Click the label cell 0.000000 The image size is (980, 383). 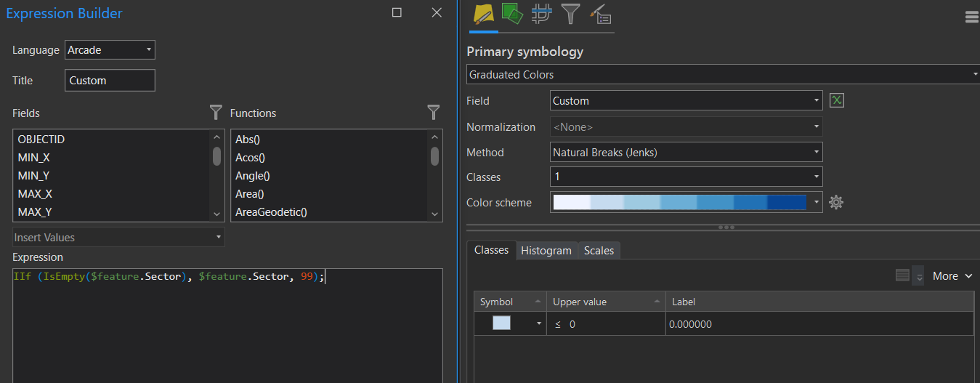[x=819, y=324]
